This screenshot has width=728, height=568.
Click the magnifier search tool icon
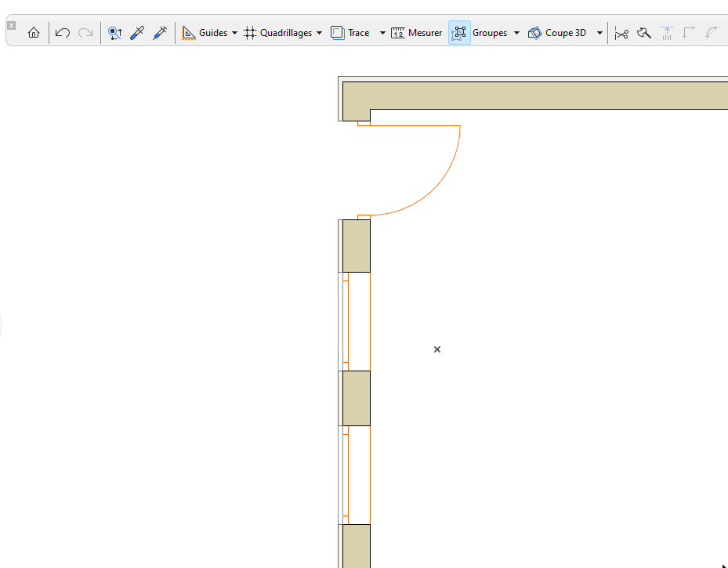tap(115, 33)
